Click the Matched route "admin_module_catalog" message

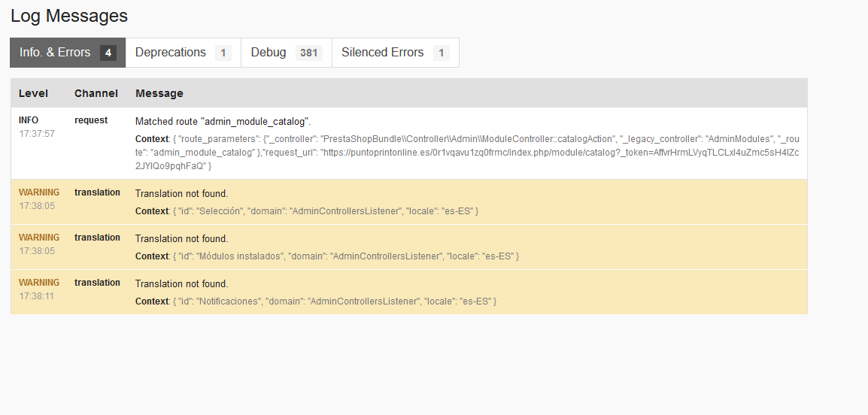[223, 122]
